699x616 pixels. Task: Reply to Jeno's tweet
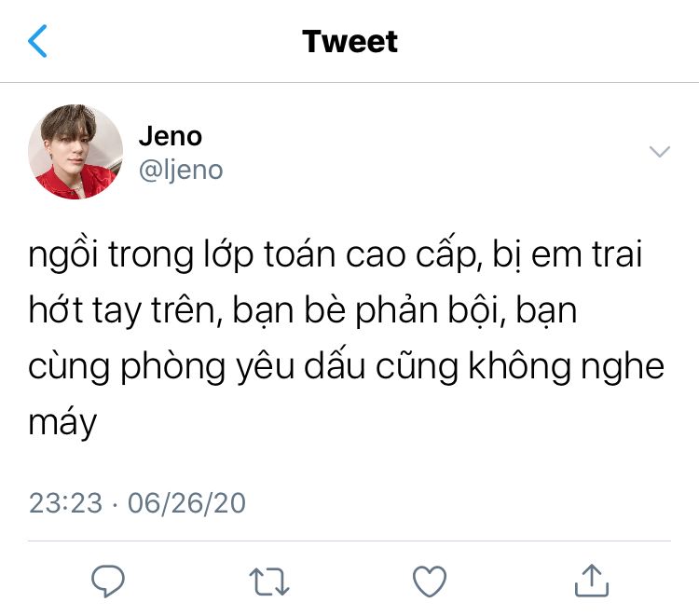(x=108, y=581)
